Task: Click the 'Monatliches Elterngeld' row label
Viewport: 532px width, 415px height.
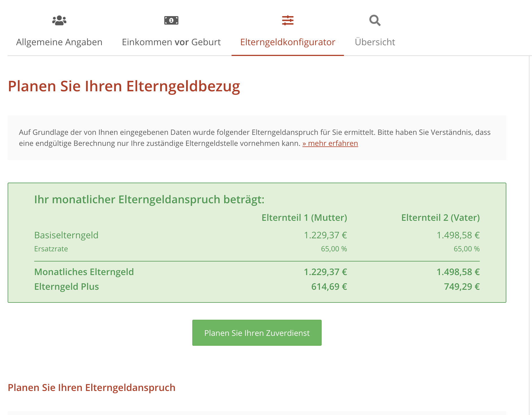Action: pos(84,272)
